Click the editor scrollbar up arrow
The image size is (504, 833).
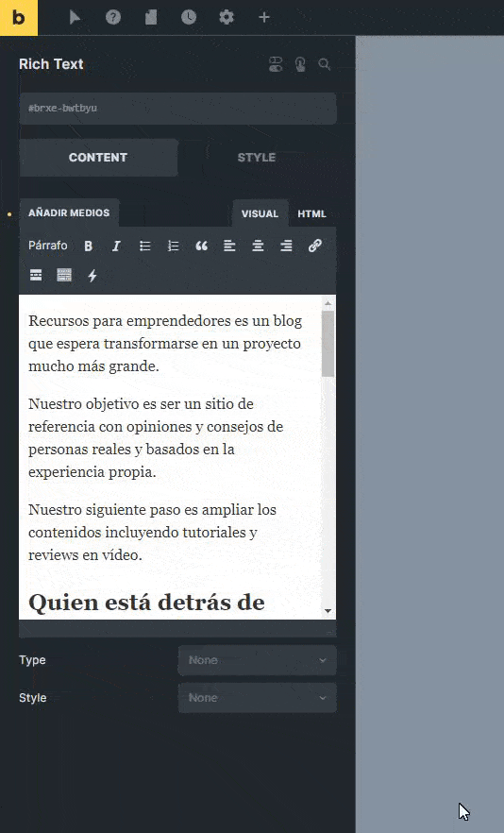[x=328, y=303]
